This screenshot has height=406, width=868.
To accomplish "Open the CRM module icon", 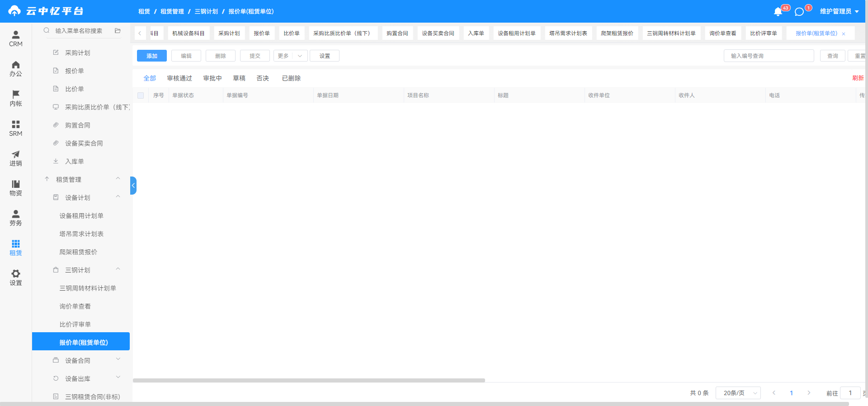I will 15,35.
